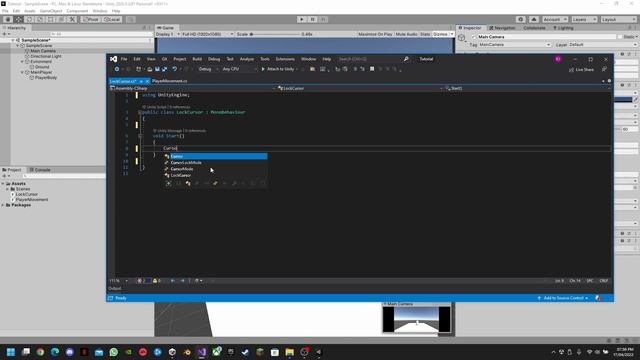
Task: Select the Move tool in Unity toolbar
Action: [x=19, y=19]
